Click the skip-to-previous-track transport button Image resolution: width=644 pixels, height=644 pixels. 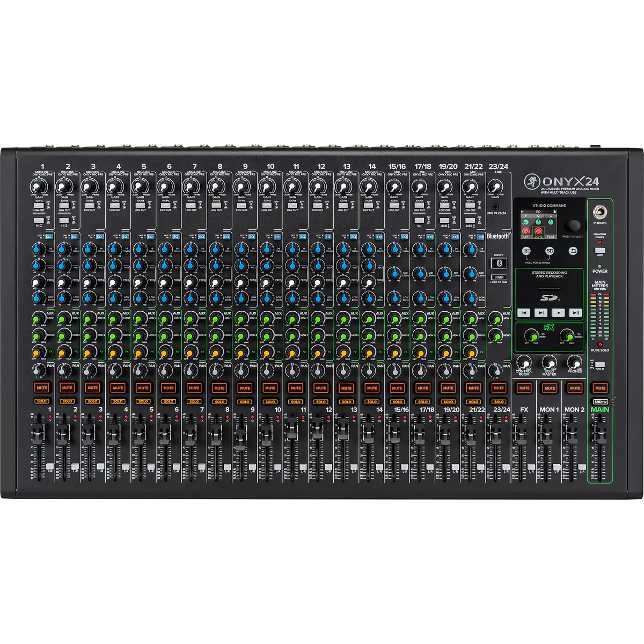[x=524, y=312]
